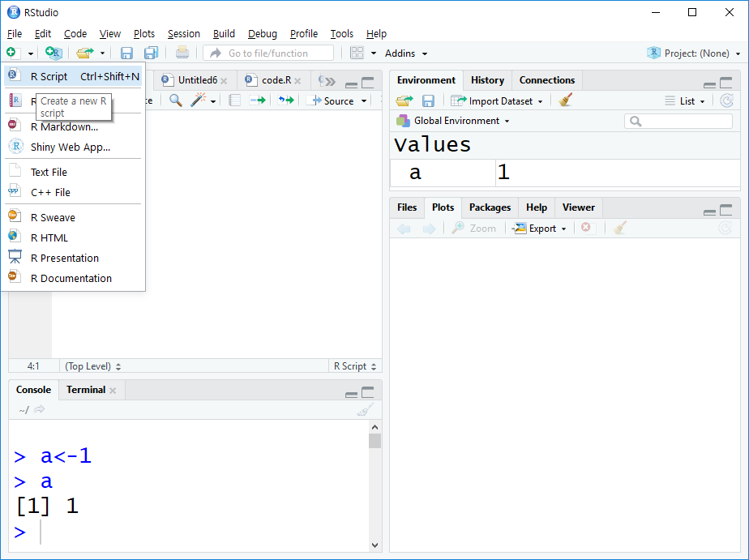
Task: Click the Find/Replace magnifier icon in editor
Action: (176, 100)
